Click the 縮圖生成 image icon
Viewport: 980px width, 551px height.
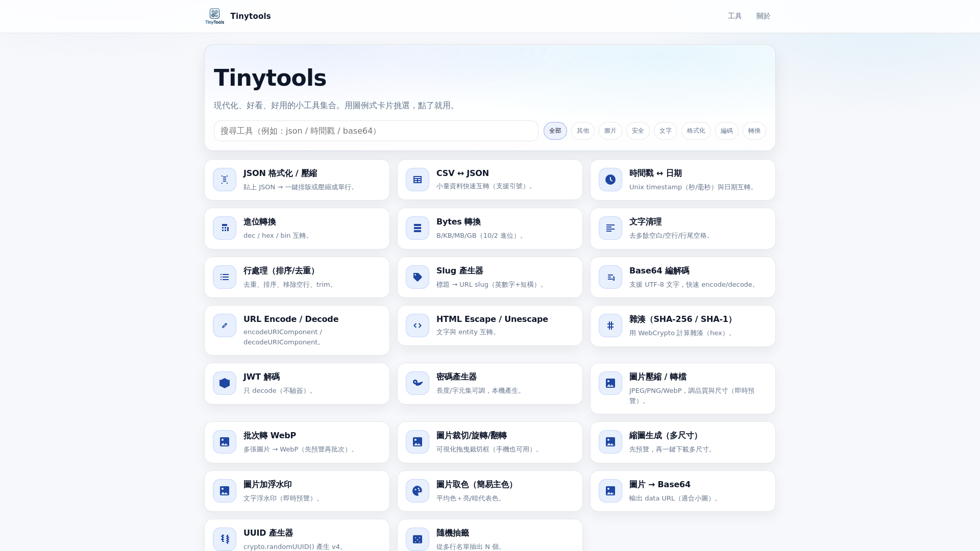610,442
